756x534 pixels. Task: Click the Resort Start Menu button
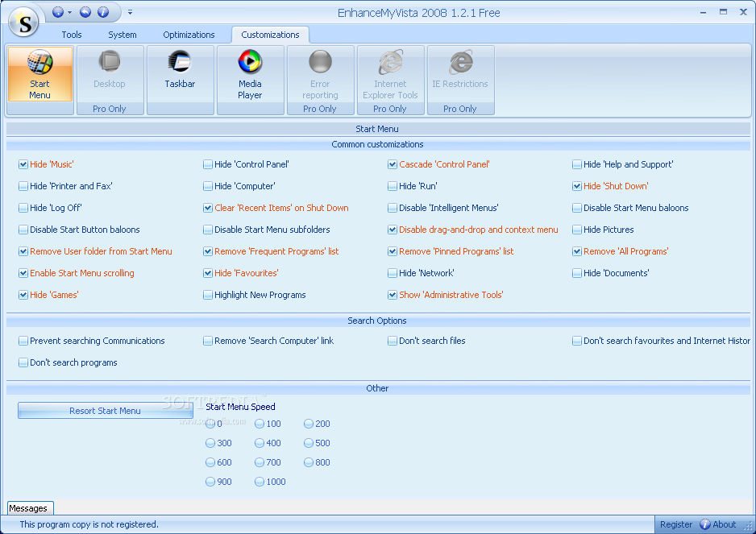(106, 411)
